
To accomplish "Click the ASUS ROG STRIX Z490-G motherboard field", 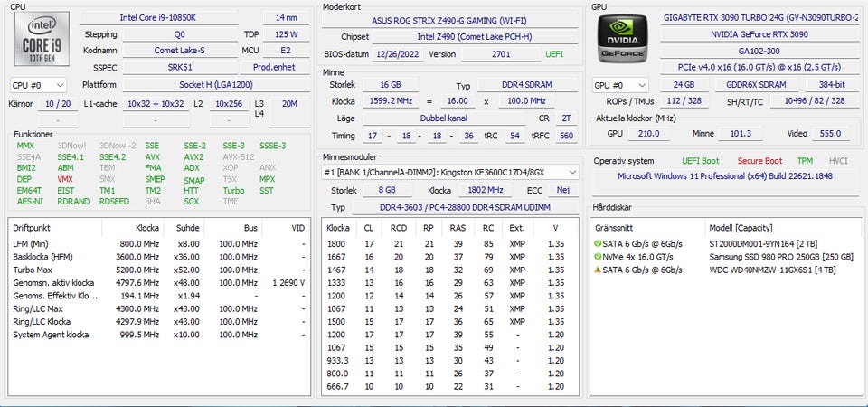I will [450, 20].
